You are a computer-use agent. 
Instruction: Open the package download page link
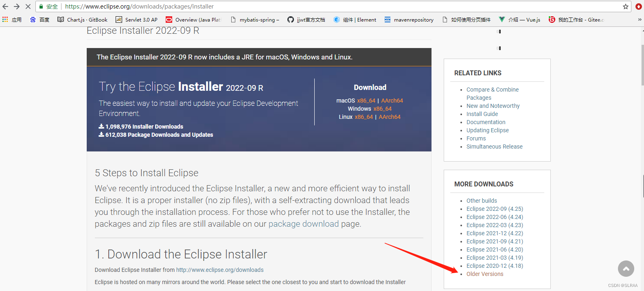point(304,224)
